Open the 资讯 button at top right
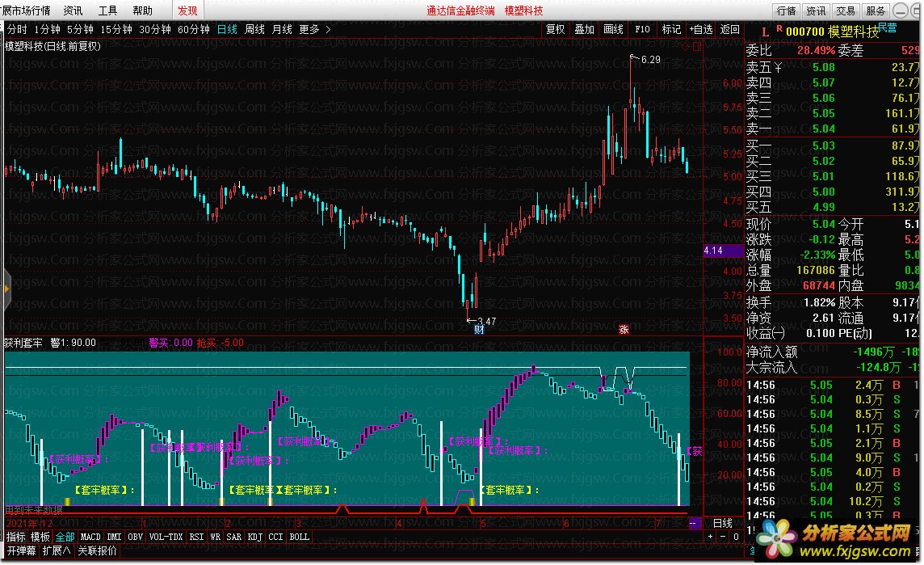 click(x=816, y=11)
